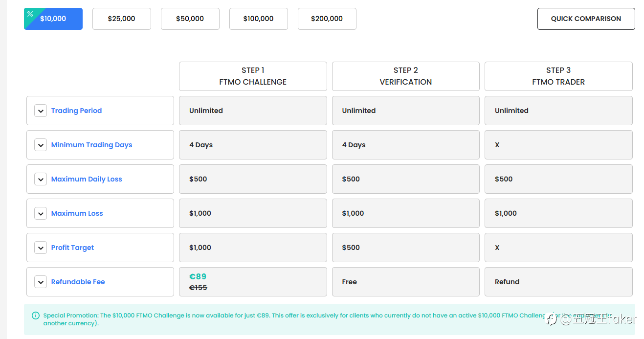Image resolution: width=644 pixels, height=339 pixels.
Task: Click the Refundable Fee label link
Action: click(78, 282)
